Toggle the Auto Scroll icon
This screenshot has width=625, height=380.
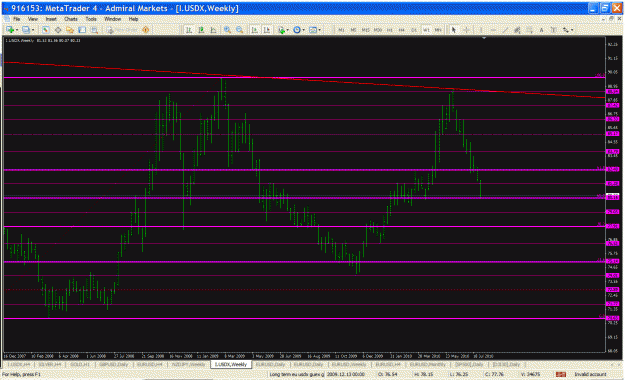point(254,30)
